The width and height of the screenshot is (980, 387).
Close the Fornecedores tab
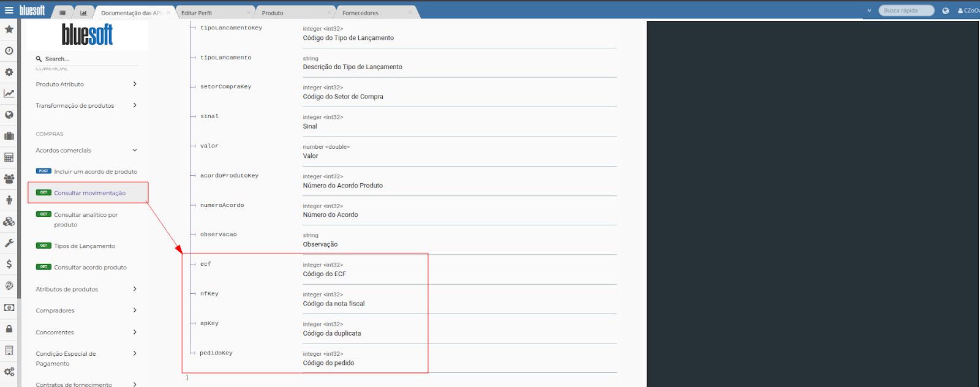point(410,13)
